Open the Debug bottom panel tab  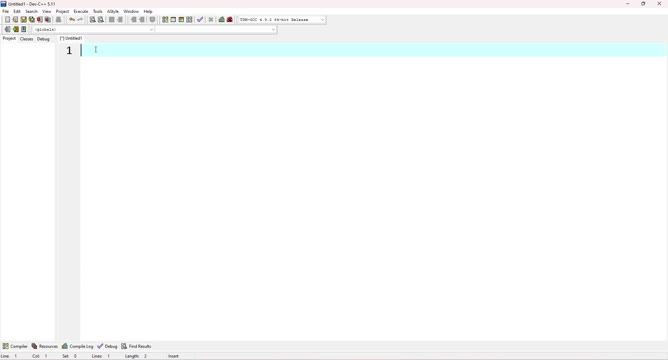point(107,346)
